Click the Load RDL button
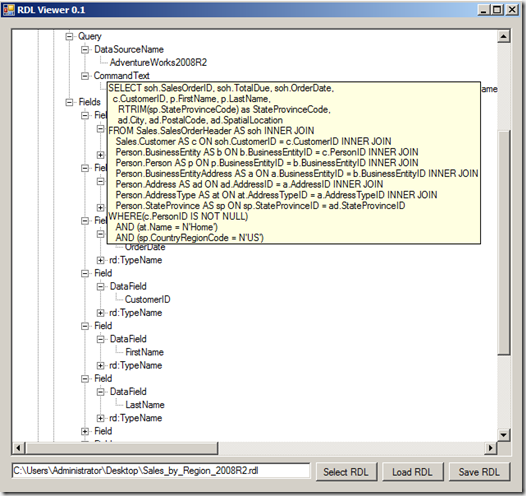526x496 pixels. [x=413, y=472]
